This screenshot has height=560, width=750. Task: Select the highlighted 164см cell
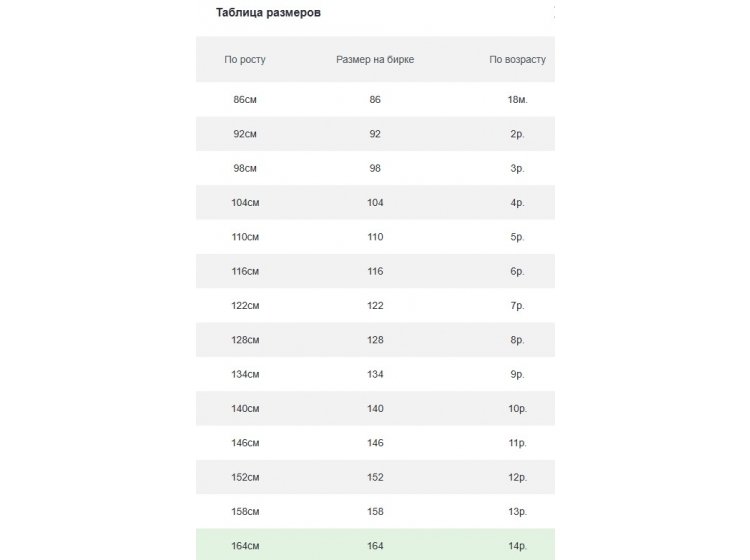pyautogui.click(x=245, y=545)
